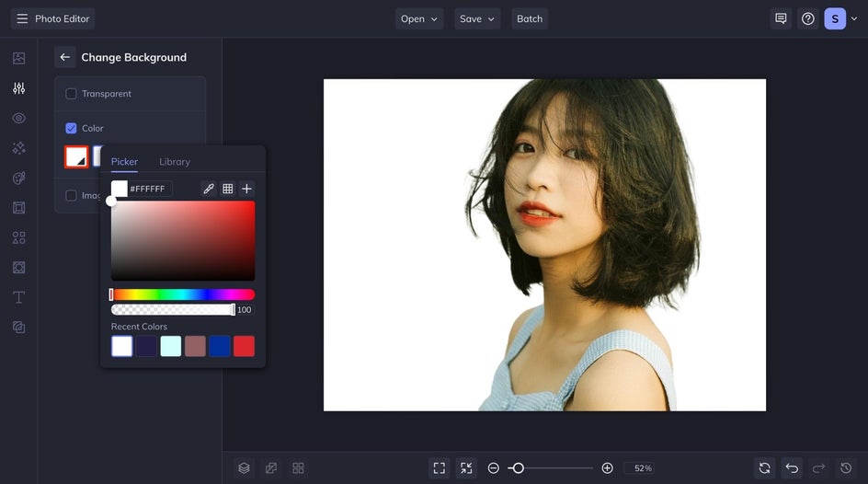
Task: Expand the Save dropdown
Action: 477,18
